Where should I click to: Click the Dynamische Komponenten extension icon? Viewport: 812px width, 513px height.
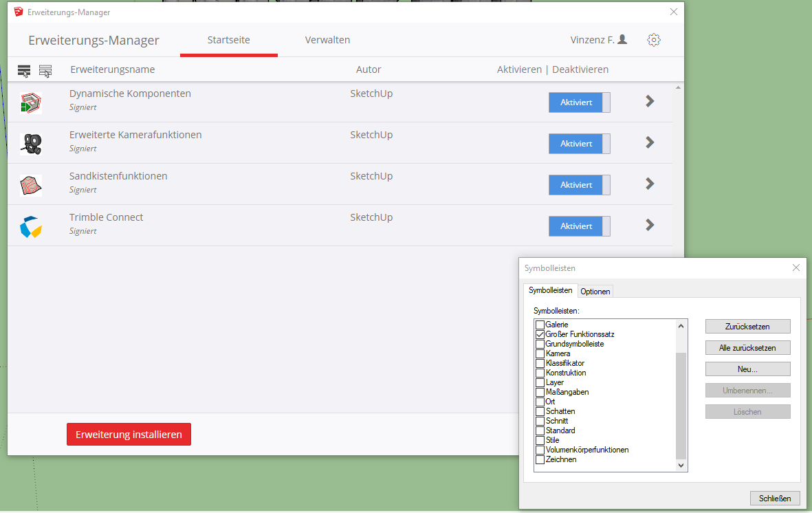[x=31, y=102]
